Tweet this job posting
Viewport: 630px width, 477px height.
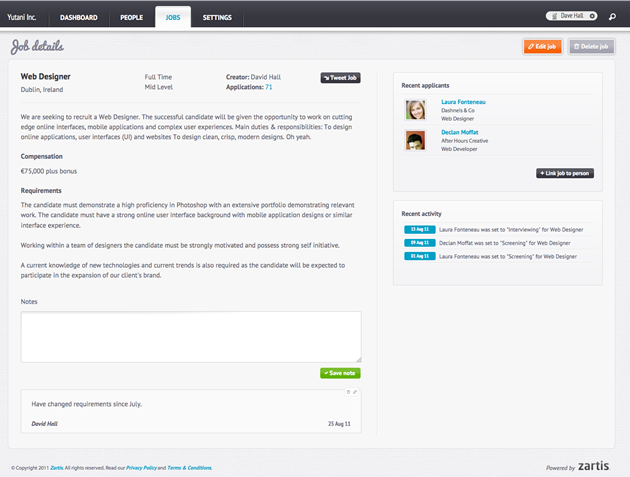(340, 78)
